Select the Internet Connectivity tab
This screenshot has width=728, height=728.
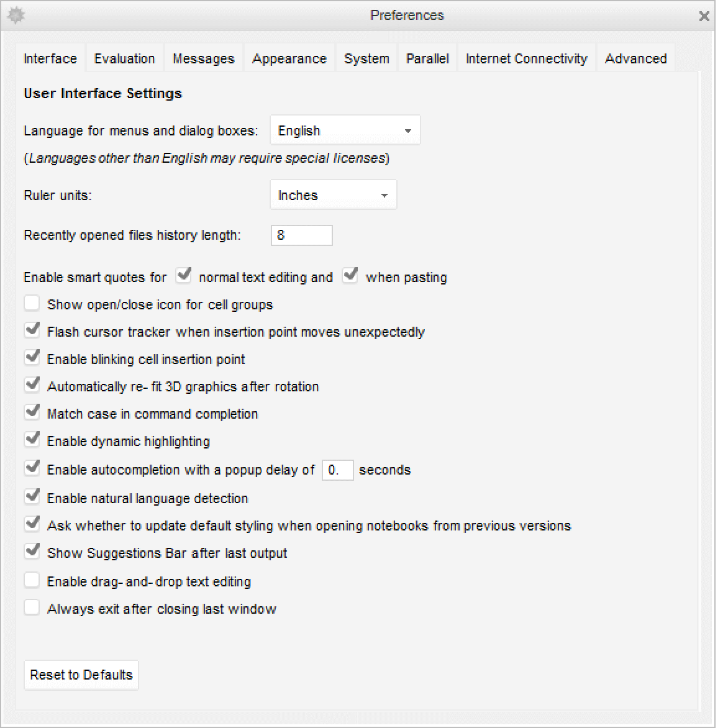click(526, 58)
